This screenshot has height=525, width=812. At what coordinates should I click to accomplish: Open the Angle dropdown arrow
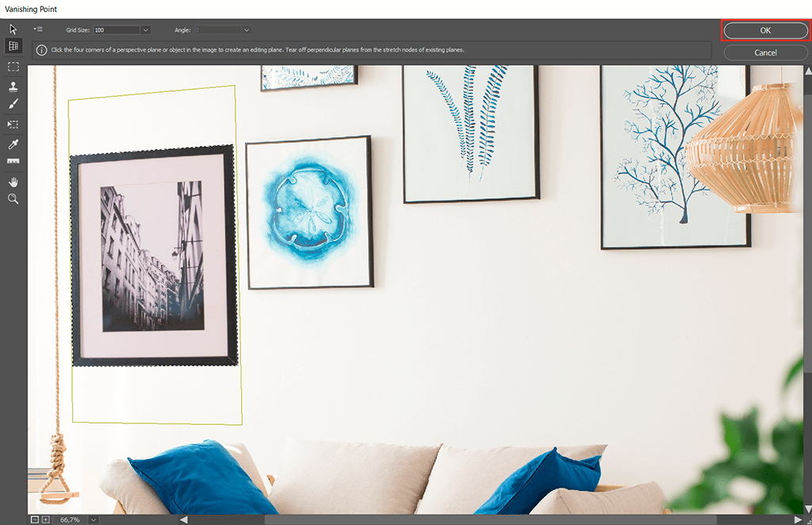pyautogui.click(x=247, y=30)
